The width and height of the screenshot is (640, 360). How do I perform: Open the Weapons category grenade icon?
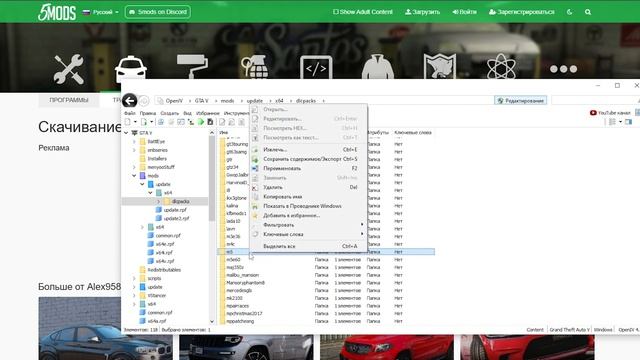(254, 67)
